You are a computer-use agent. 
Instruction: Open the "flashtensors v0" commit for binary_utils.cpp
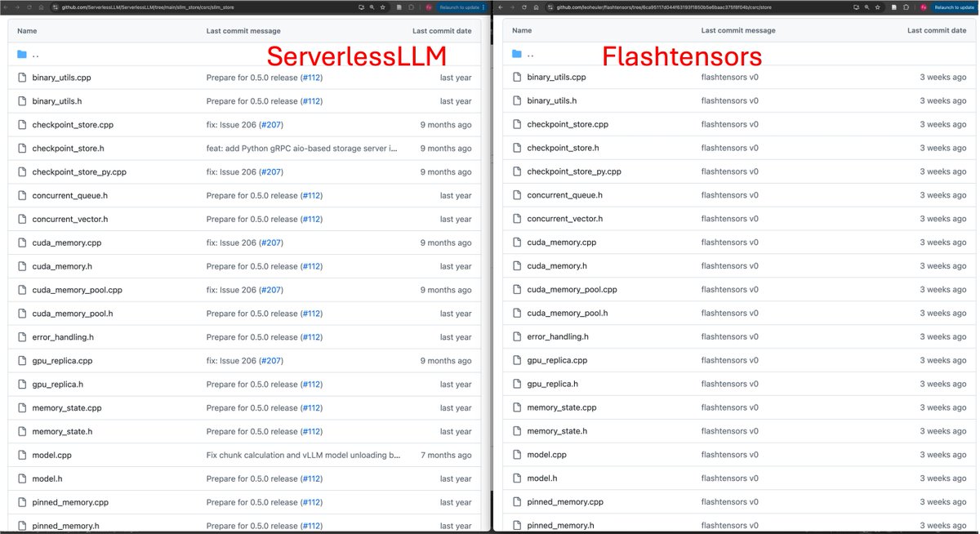[729, 77]
